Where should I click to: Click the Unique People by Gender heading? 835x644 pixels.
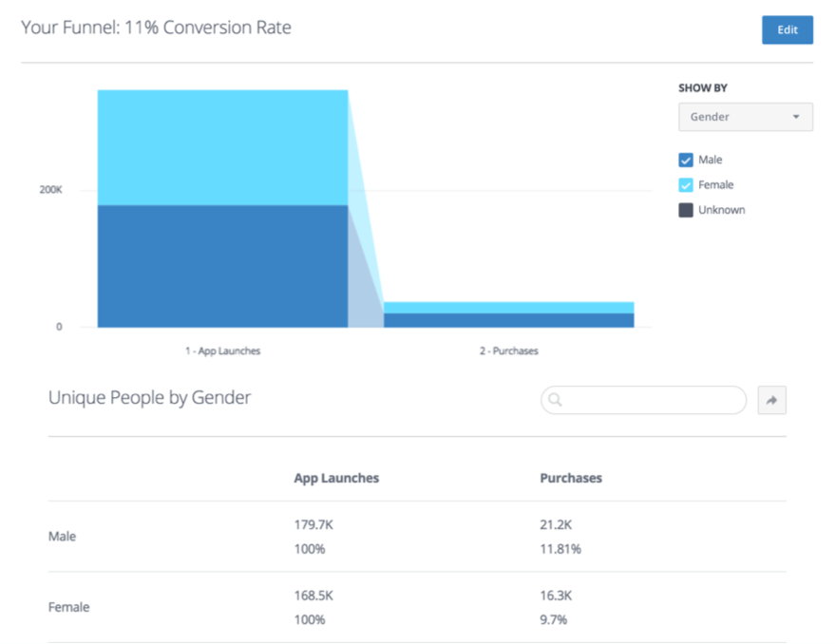pyautogui.click(x=150, y=398)
